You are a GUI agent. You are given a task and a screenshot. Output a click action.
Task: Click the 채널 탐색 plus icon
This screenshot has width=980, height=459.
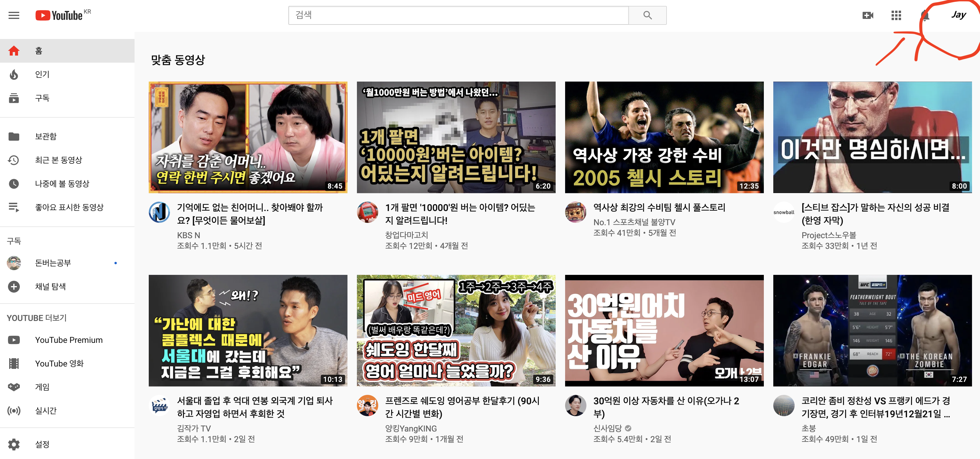click(x=14, y=286)
